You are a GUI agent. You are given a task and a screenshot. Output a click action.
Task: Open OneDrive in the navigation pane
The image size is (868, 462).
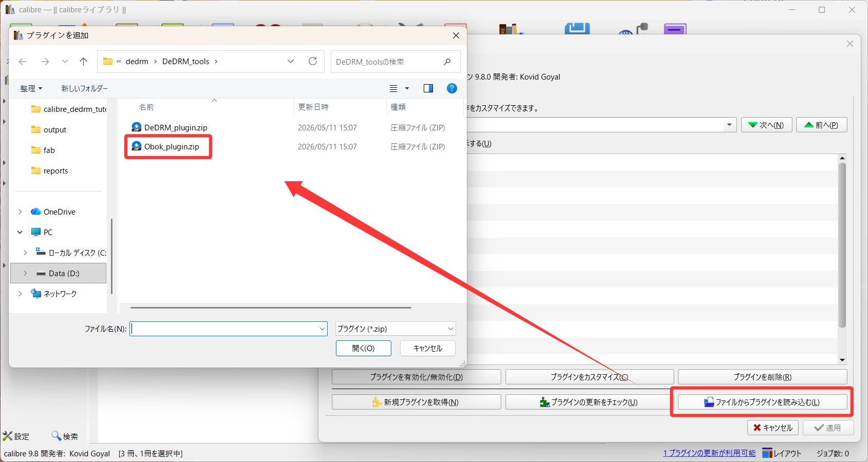[53, 211]
